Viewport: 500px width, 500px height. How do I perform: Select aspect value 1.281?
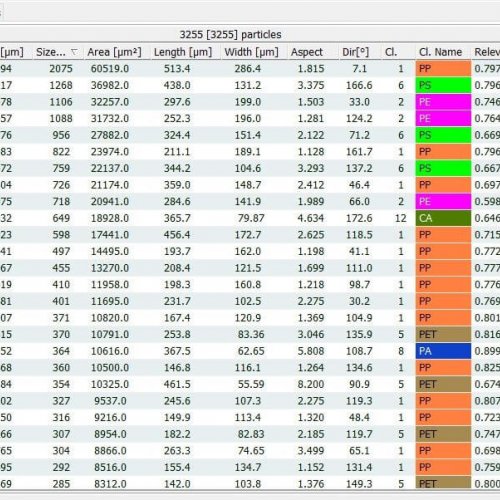point(311,119)
